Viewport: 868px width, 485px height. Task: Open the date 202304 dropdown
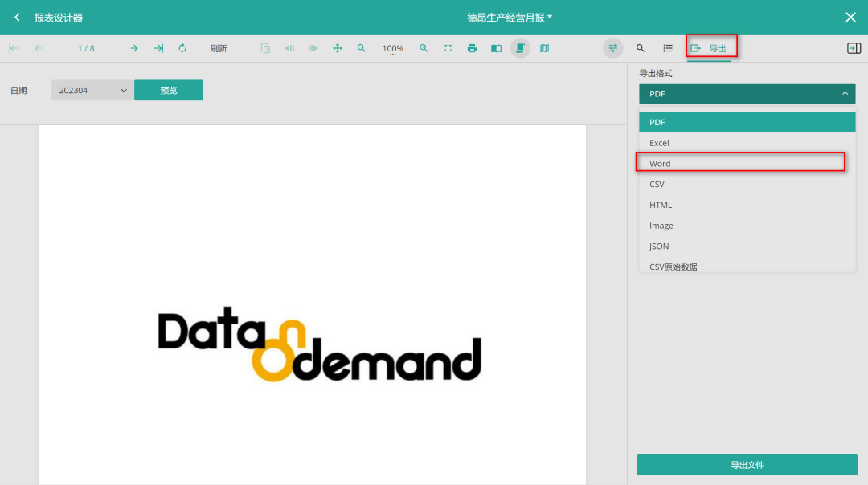pyautogui.click(x=92, y=91)
